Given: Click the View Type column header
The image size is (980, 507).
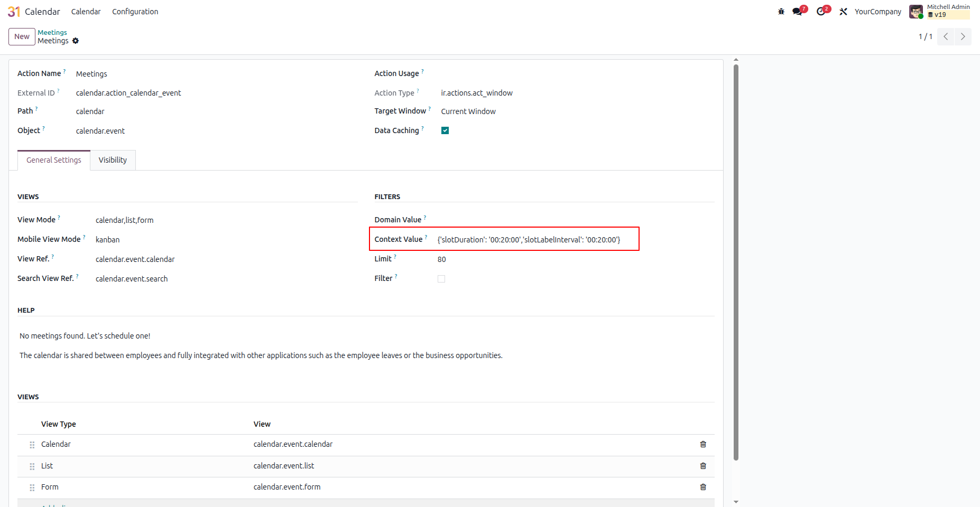Looking at the screenshot, I should coord(59,424).
